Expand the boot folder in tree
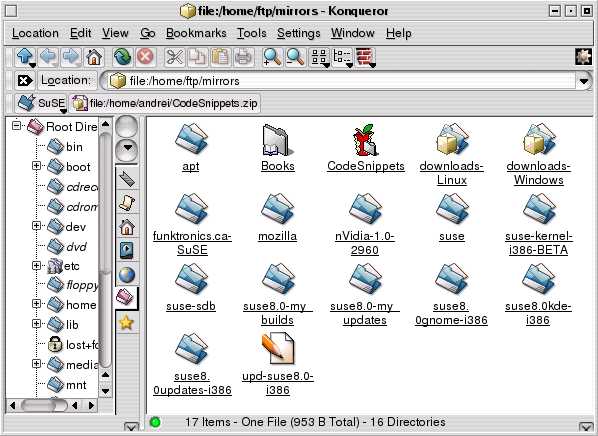The width and height of the screenshot is (598, 436). pos(36,166)
